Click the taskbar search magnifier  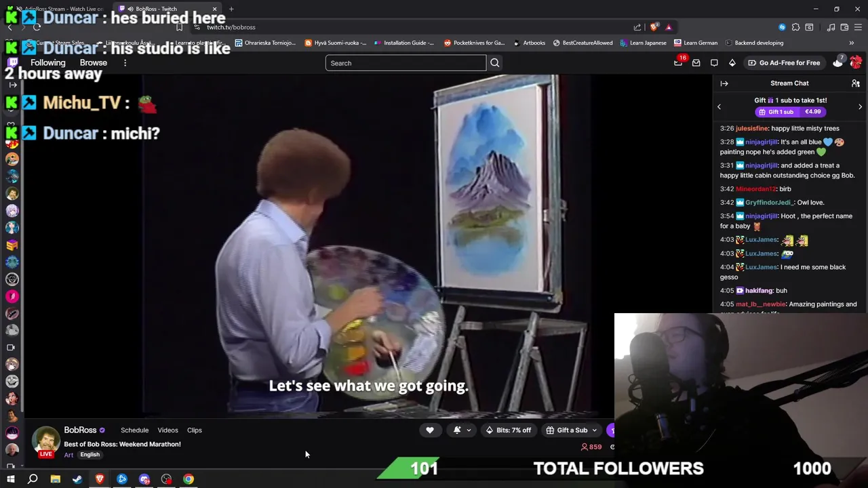[33, 479]
